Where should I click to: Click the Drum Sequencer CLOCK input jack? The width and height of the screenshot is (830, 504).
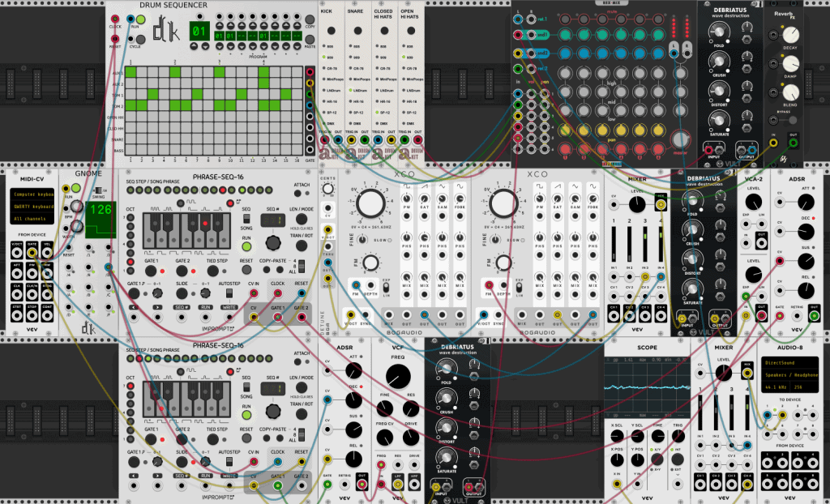pos(115,19)
